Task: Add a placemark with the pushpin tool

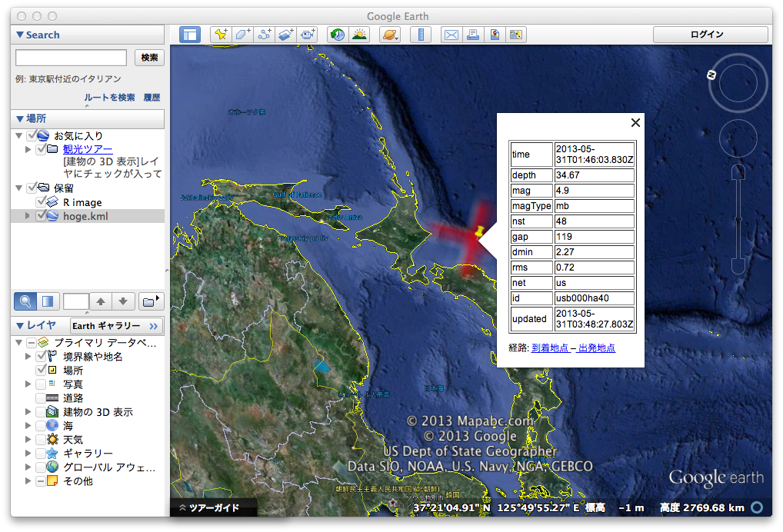Action: pyautogui.click(x=221, y=35)
